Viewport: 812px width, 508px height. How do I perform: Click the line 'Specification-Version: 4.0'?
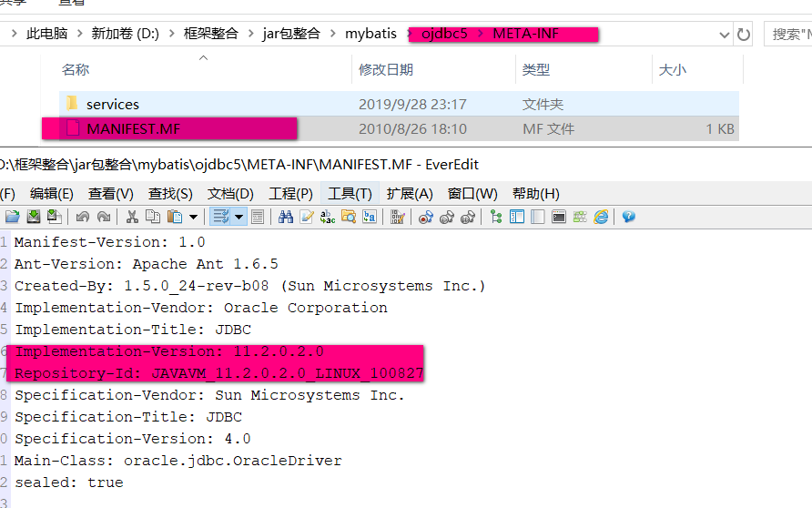(133, 439)
